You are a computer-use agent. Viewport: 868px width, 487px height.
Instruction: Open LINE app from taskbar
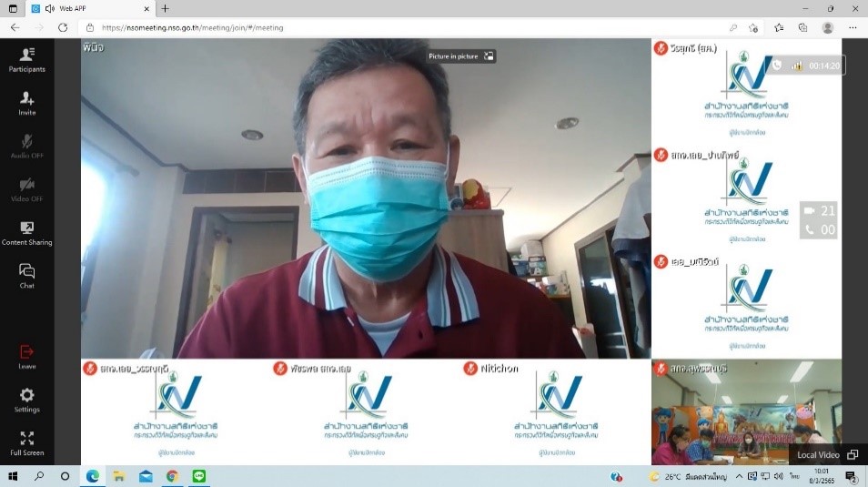coord(199,476)
